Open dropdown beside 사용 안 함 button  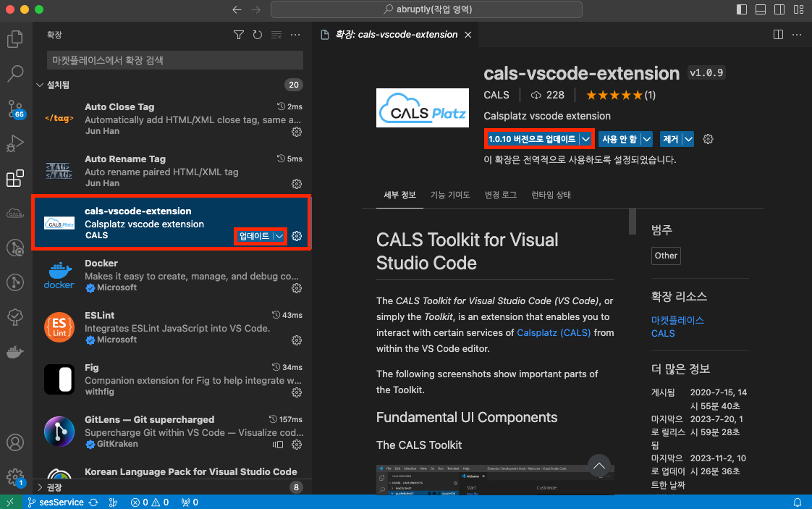click(647, 139)
